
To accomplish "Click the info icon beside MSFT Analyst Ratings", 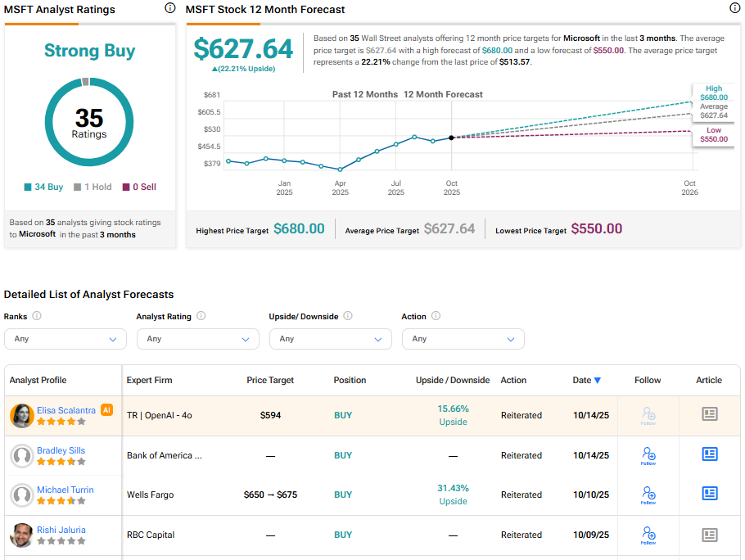I will click(x=170, y=8).
